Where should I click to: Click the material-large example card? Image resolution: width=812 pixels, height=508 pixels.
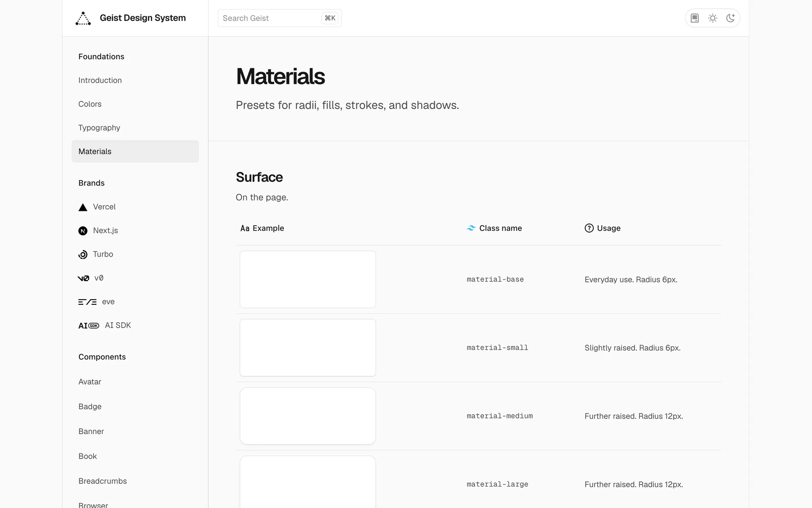(x=308, y=482)
